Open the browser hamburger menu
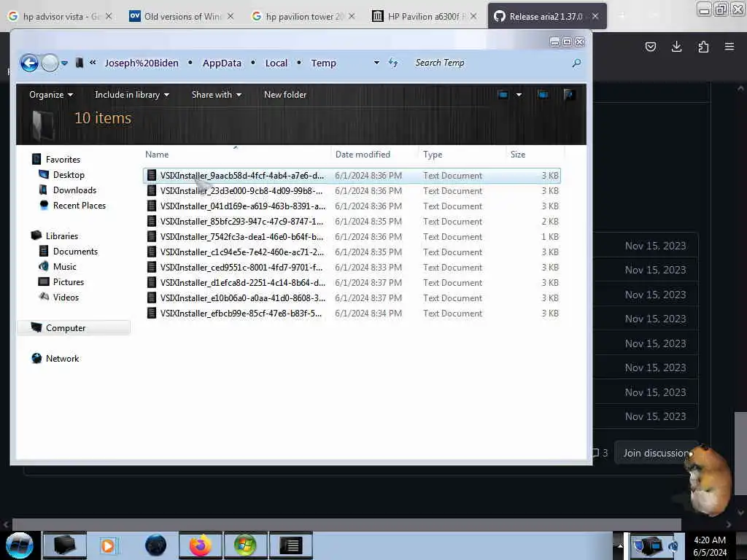 (729, 47)
